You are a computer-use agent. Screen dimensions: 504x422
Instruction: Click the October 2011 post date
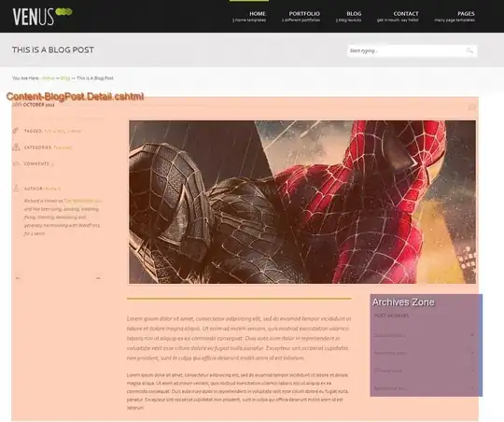(34, 105)
